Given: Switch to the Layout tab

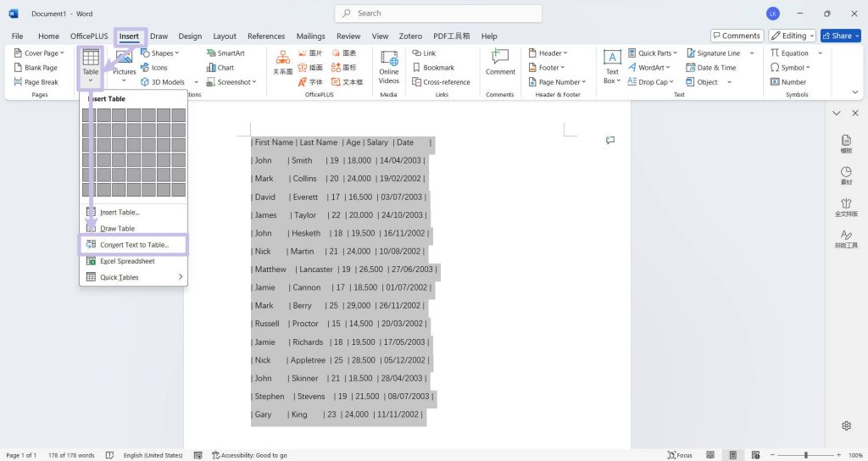Looking at the screenshot, I should (x=224, y=36).
